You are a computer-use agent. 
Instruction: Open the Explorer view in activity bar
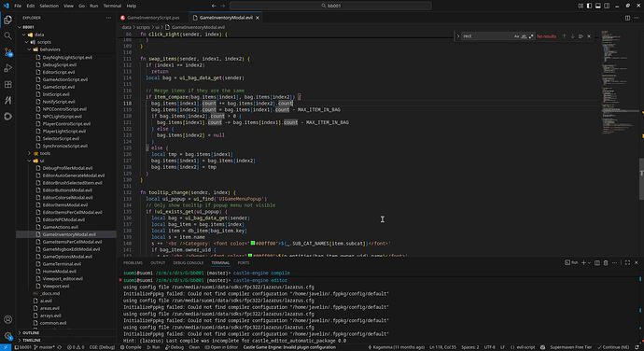coord(7,20)
